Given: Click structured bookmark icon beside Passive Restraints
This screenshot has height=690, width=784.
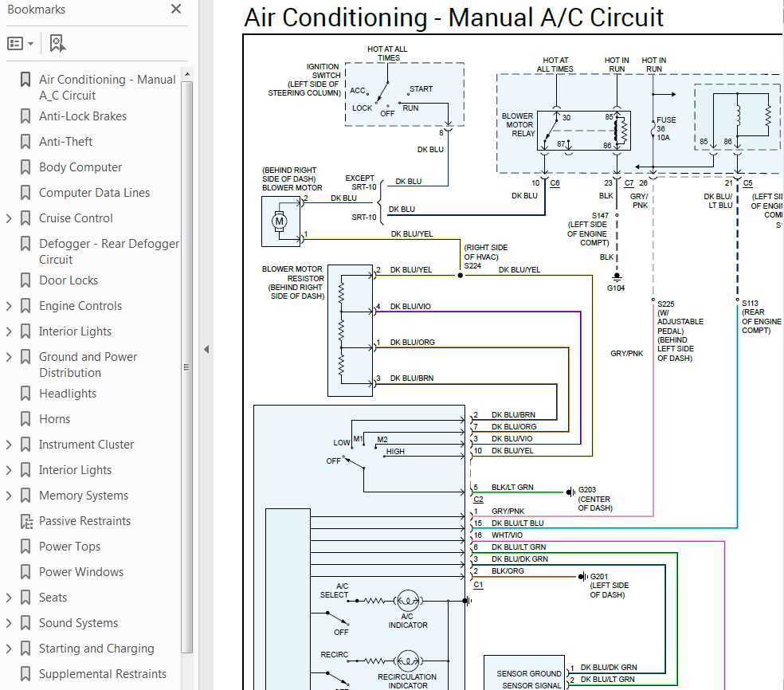Looking at the screenshot, I should 26,521.
